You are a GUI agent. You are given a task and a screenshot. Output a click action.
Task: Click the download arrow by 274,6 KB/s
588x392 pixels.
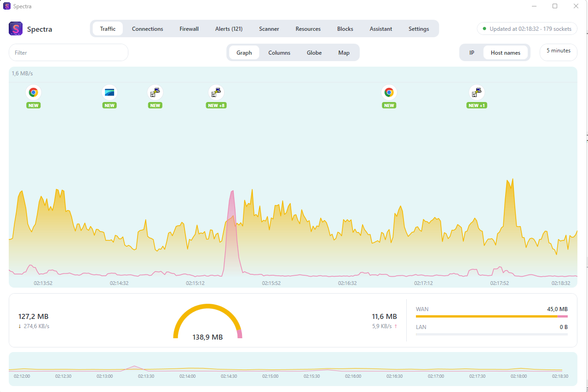[x=20, y=326]
